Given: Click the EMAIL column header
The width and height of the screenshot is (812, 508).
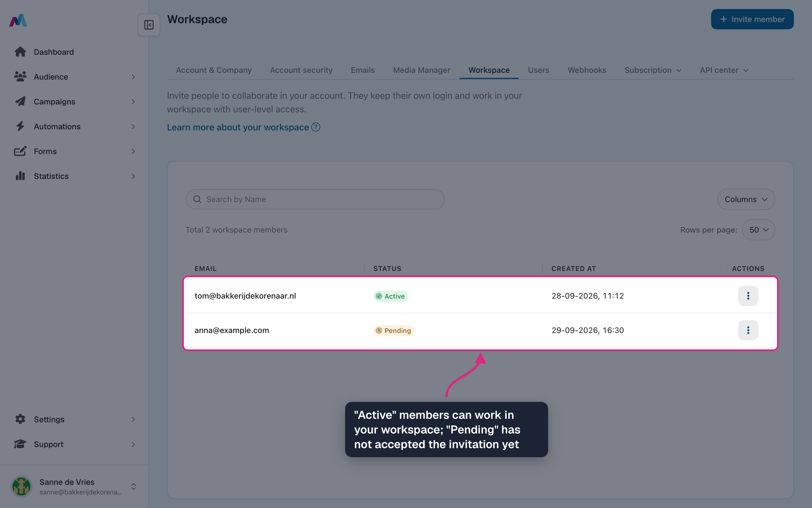Looking at the screenshot, I should (205, 268).
